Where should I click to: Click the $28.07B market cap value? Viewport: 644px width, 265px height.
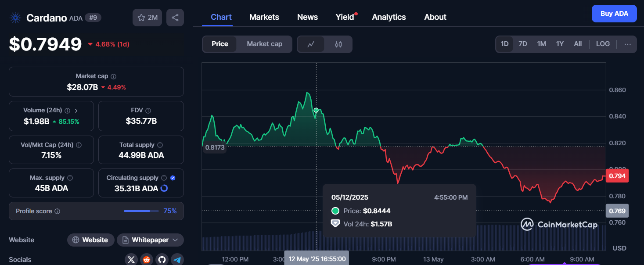point(82,87)
